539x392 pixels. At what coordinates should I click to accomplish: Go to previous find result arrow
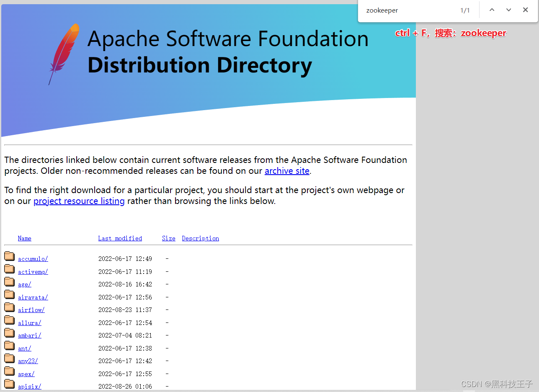point(492,10)
